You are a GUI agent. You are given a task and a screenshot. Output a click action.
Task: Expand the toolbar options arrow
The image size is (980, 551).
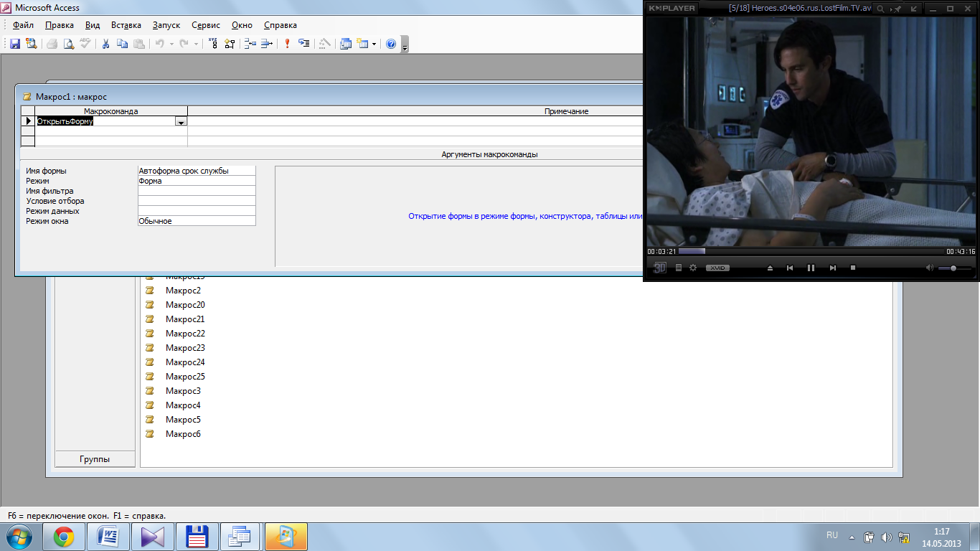[x=405, y=44]
